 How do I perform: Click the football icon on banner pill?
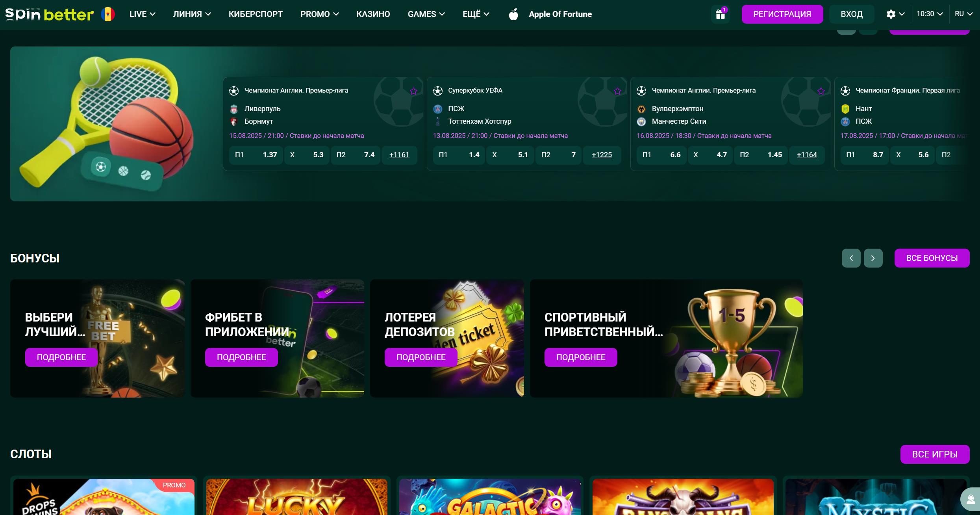point(101,167)
